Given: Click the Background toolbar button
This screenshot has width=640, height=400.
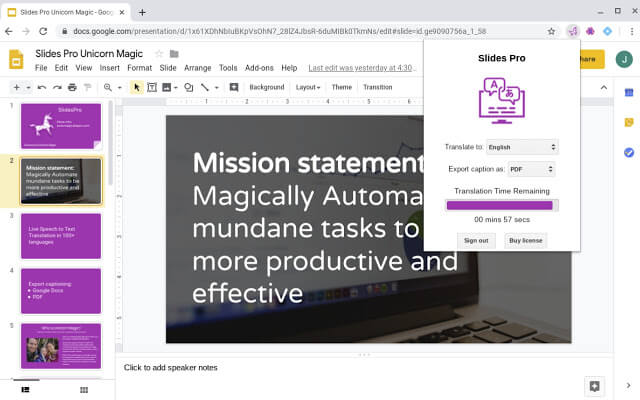Looking at the screenshot, I should 267,87.
